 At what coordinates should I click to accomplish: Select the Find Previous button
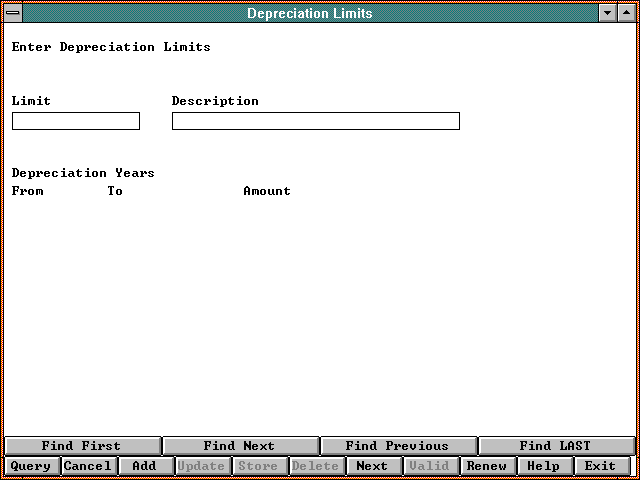point(397,446)
